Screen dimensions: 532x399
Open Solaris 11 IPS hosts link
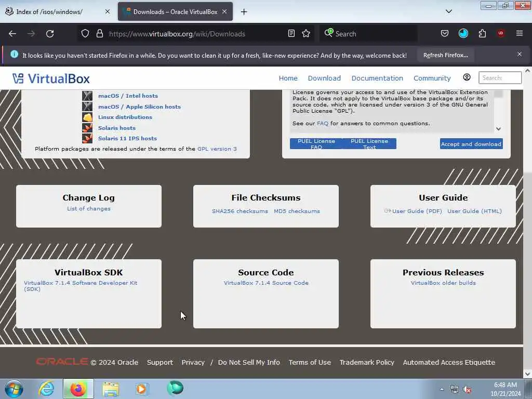128,138
